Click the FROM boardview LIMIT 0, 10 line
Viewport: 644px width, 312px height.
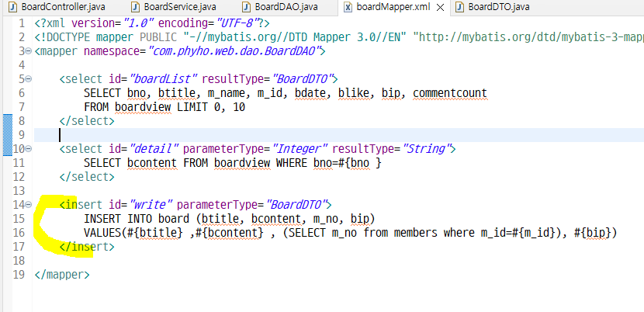[x=164, y=107]
